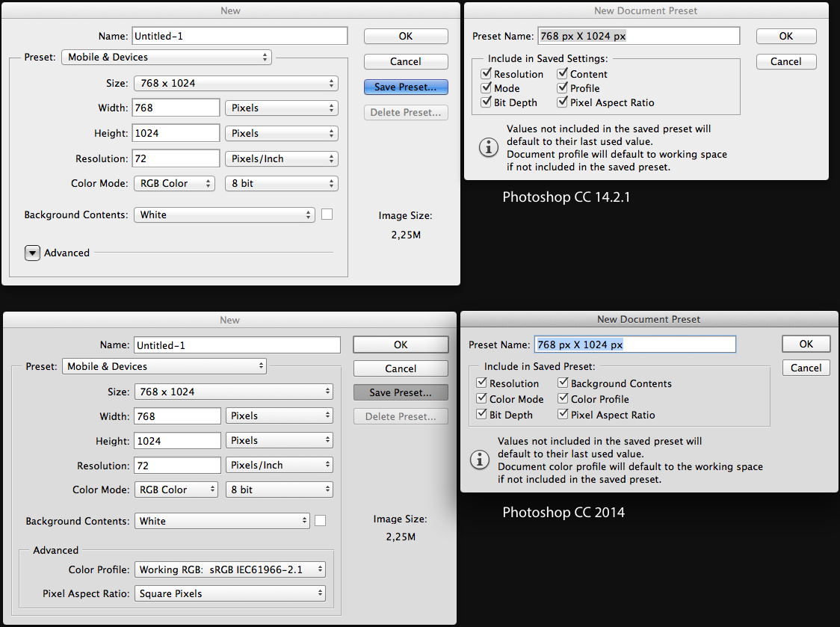Open 8 bit depth dropdown in top dialog

coord(281,183)
